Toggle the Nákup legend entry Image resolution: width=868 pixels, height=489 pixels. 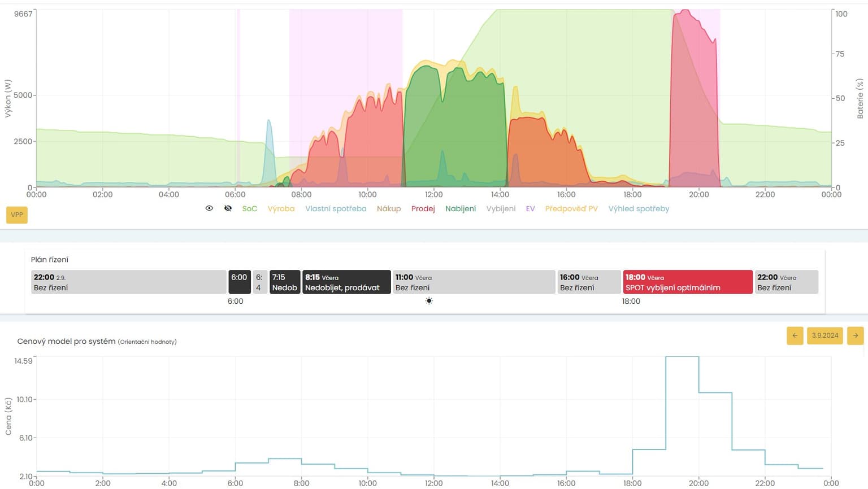point(389,209)
